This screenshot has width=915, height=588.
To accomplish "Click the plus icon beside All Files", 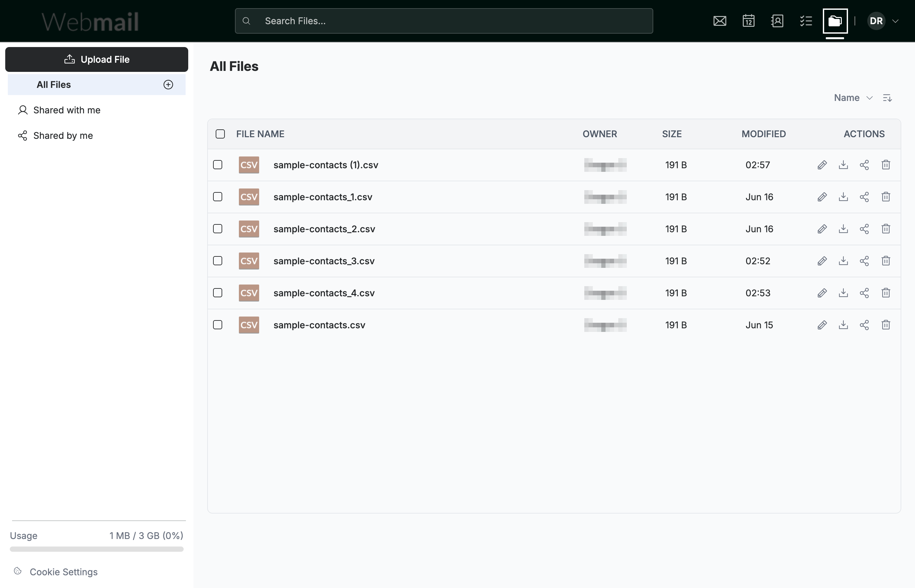I will point(168,85).
